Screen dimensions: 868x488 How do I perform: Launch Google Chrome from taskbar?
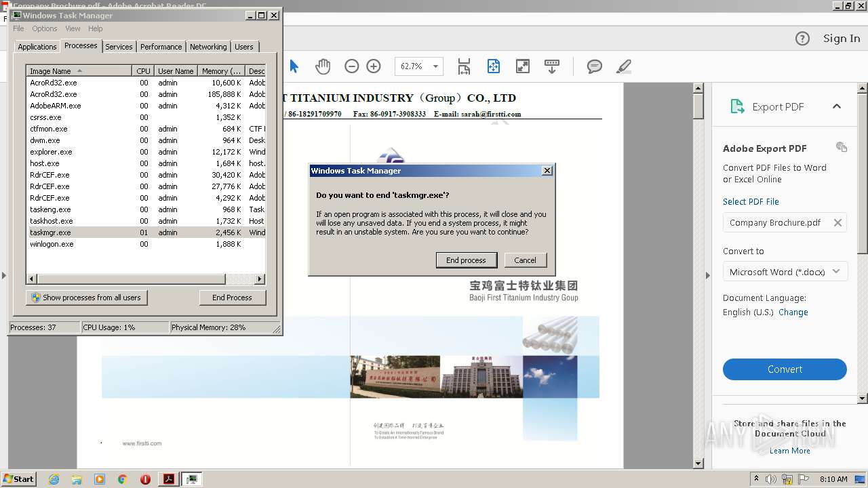point(123,479)
